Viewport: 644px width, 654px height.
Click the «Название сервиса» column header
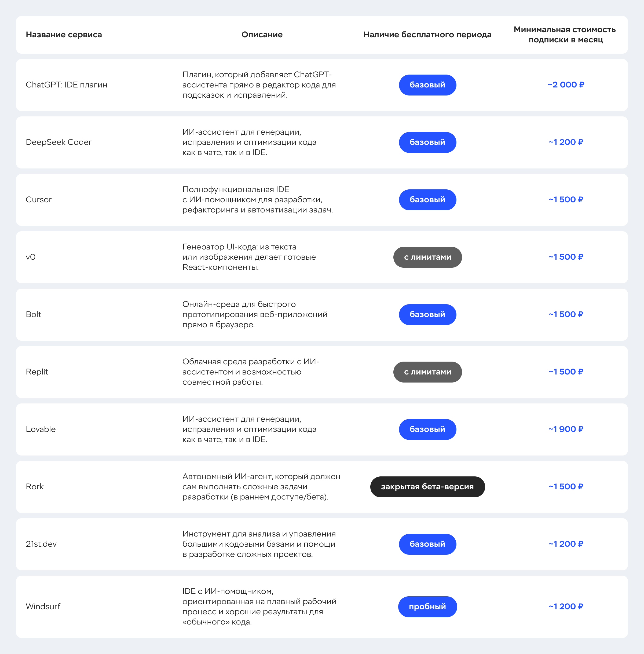coord(64,35)
